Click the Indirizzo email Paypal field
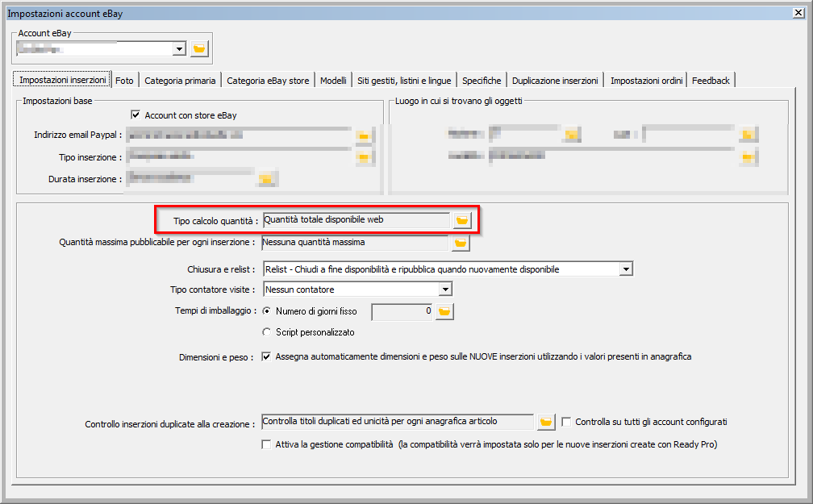The width and height of the screenshot is (813, 504). [239, 135]
